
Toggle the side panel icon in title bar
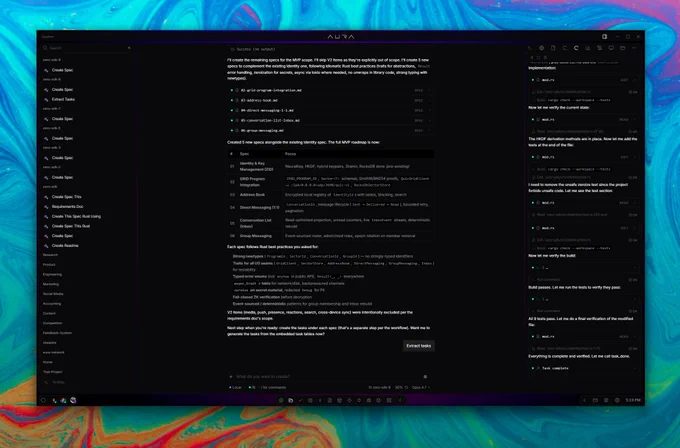pyautogui.click(x=605, y=37)
